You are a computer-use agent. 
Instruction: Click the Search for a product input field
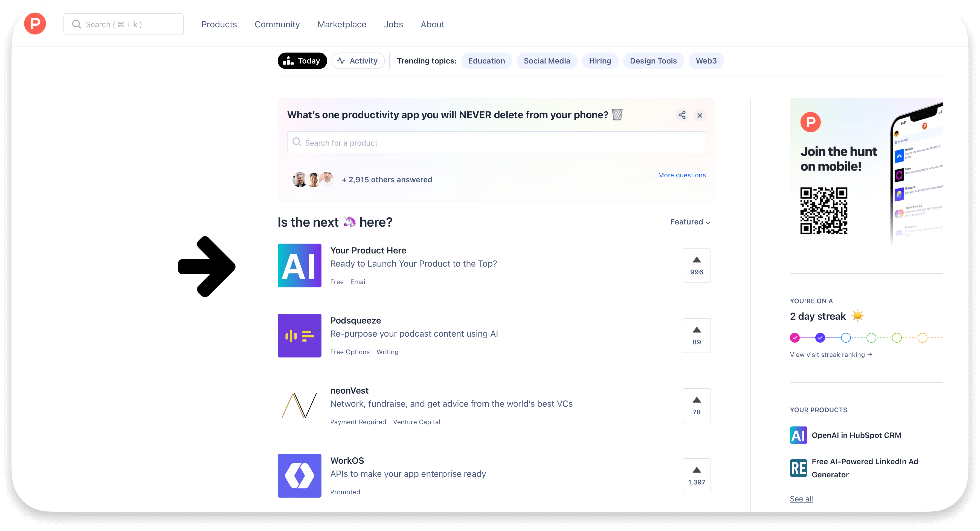[497, 143]
